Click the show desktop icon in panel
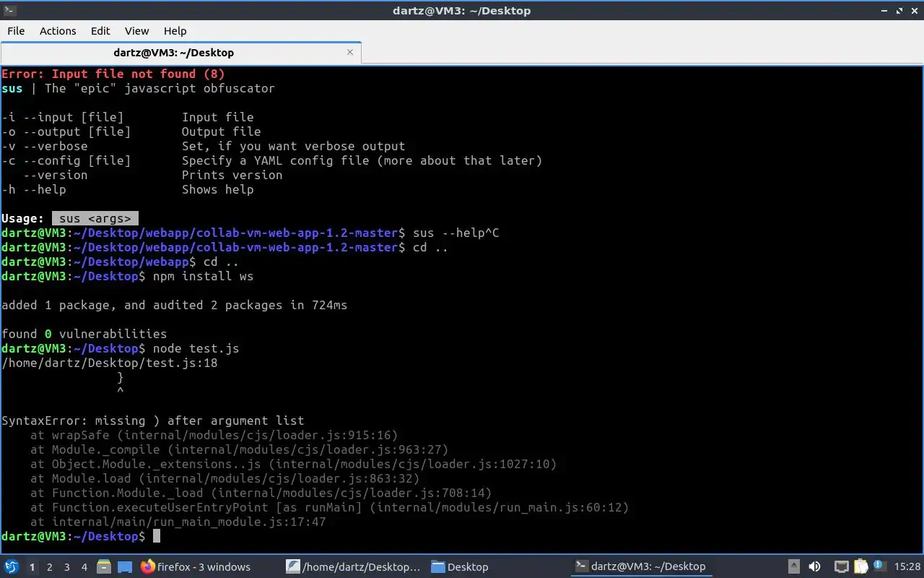924x578 pixels. coord(125,567)
